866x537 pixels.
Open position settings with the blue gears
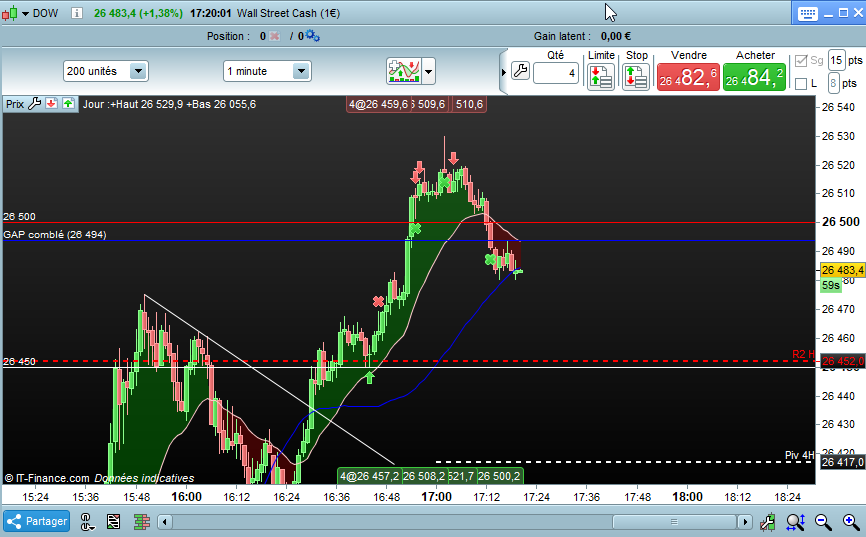pyautogui.click(x=313, y=36)
